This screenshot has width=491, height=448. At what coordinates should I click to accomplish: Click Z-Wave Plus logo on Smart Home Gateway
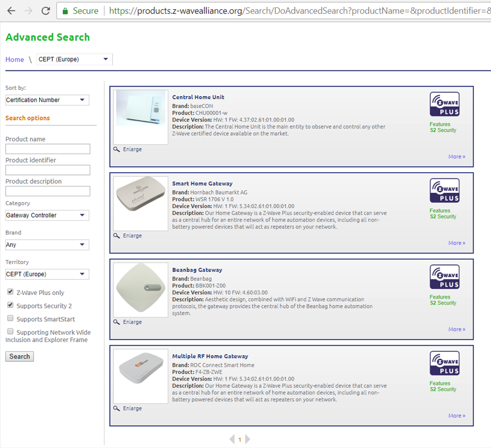(445, 191)
